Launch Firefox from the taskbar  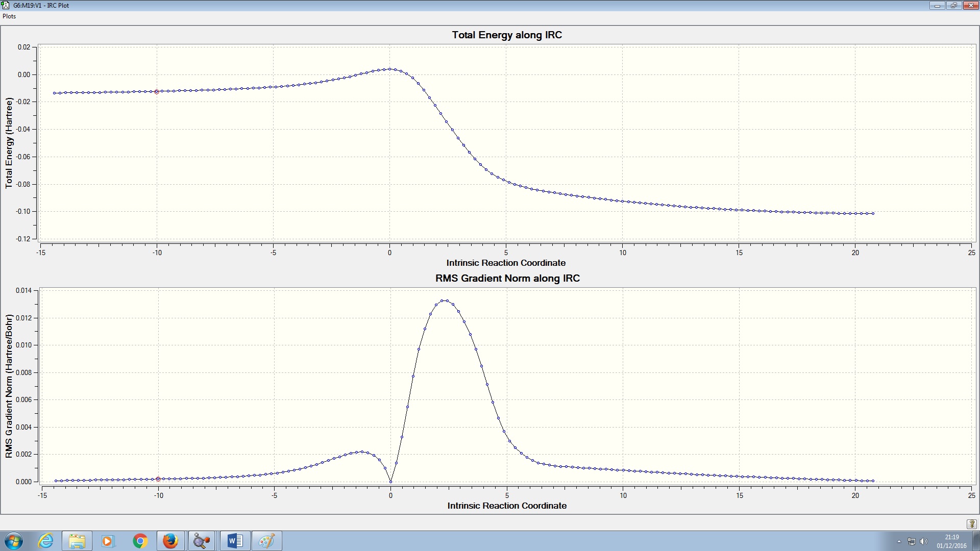tap(170, 541)
